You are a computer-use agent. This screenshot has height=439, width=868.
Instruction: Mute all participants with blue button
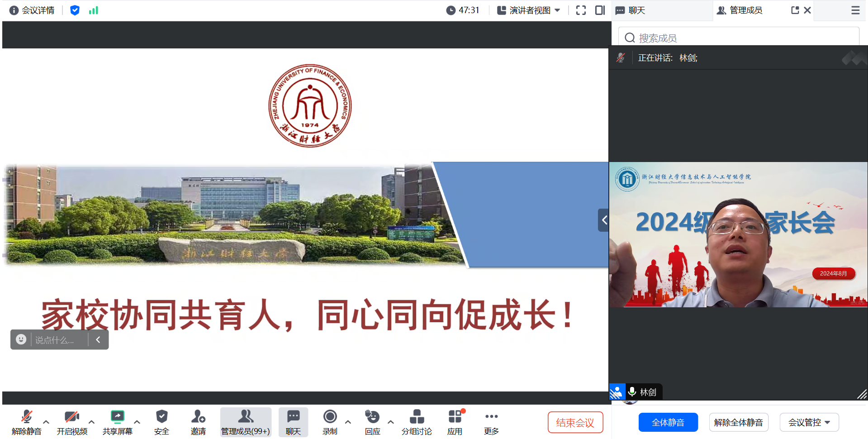tap(668, 422)
